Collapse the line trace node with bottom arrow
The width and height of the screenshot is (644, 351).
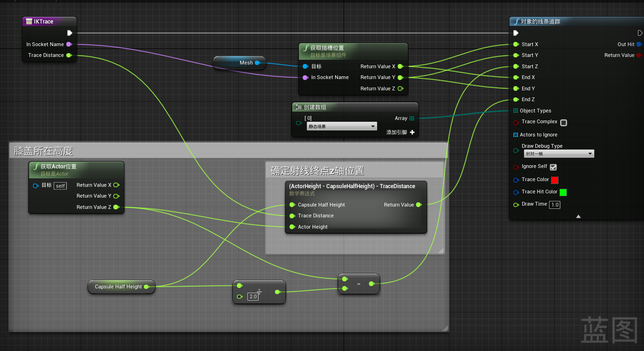[x=578, y=216]
